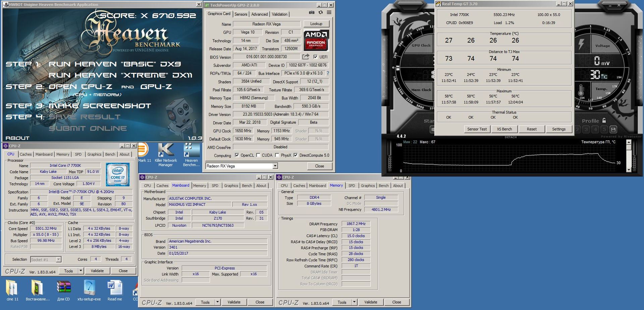Click the Specification field in CPU-Z
Viewport: 644px width, 310px height.
pos(81,192)
